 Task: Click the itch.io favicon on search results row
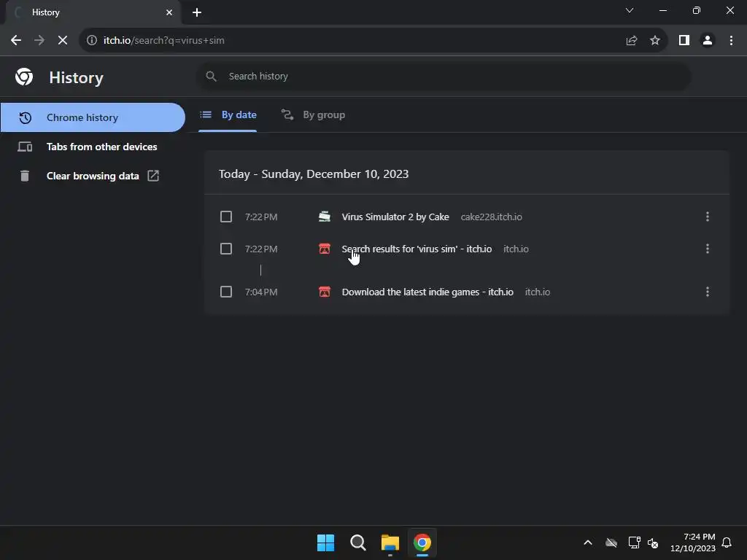pos(325,249)
